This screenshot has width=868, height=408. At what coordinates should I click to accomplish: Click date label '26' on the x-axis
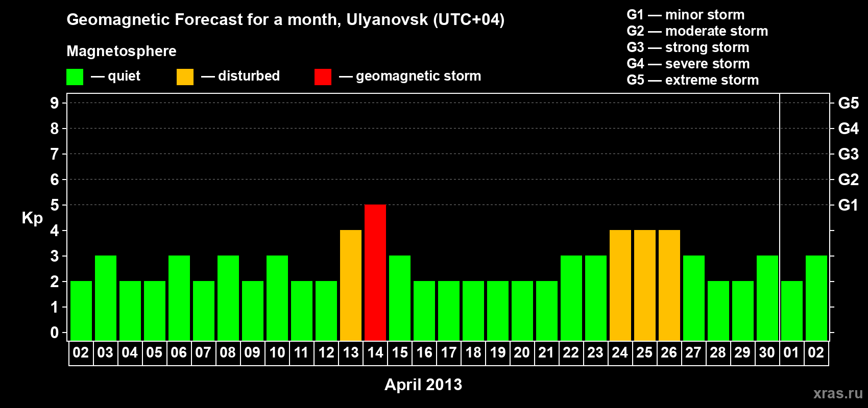pos(669,352)
